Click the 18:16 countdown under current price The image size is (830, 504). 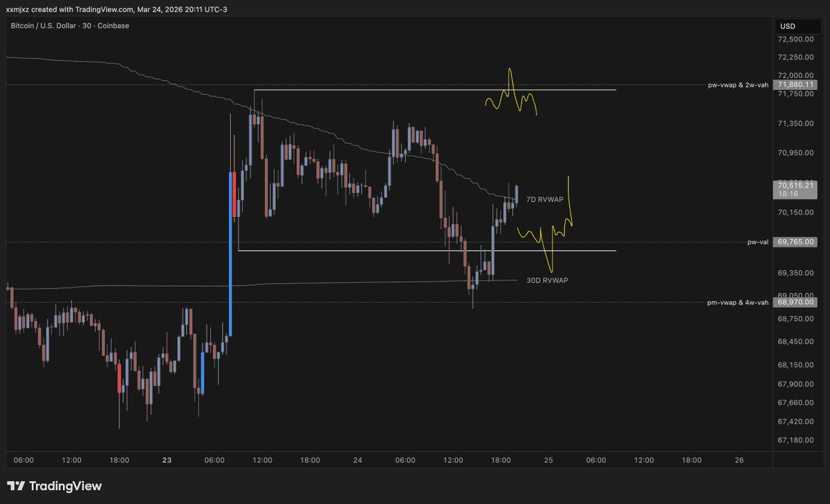[789, 194]
